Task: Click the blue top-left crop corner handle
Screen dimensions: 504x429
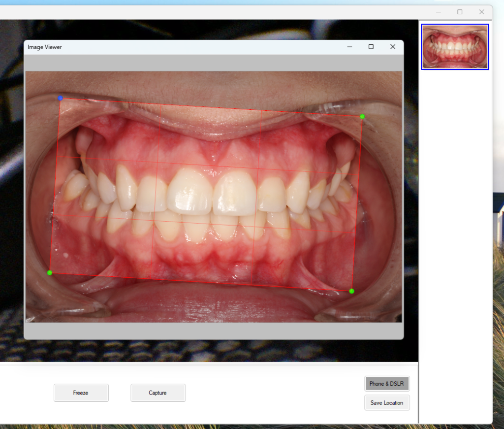Action: 60,98
